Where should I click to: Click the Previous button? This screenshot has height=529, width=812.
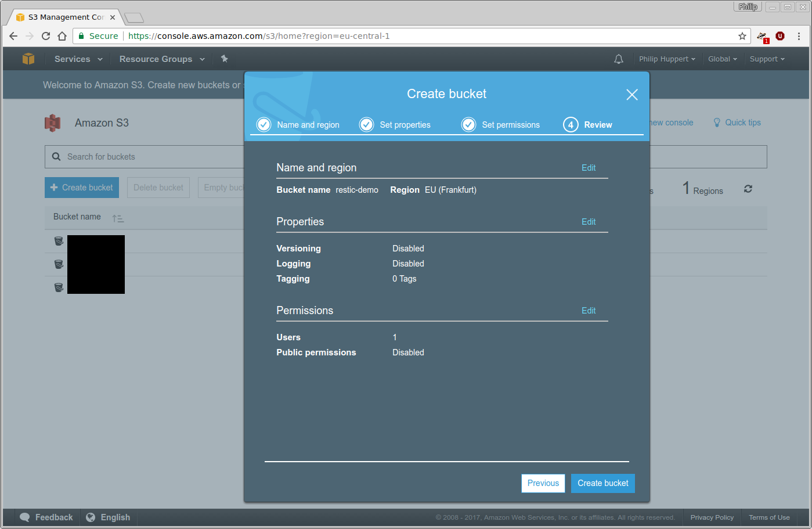[x=543, y=483]
